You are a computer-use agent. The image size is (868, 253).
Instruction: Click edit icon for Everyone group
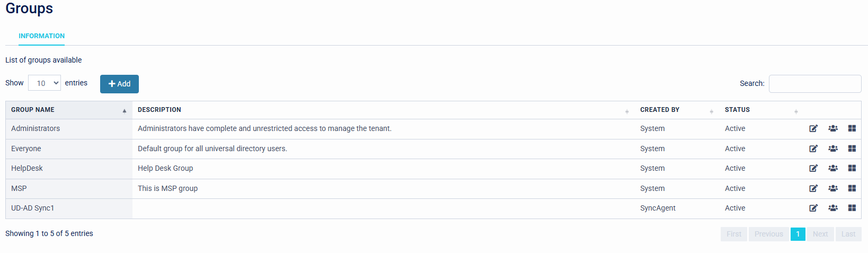pyautogui.click(x=813, y=149)
